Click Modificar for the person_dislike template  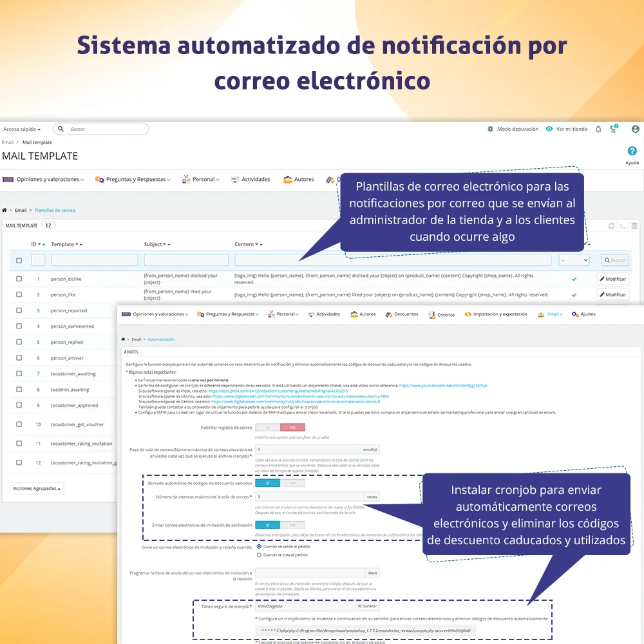612,279
